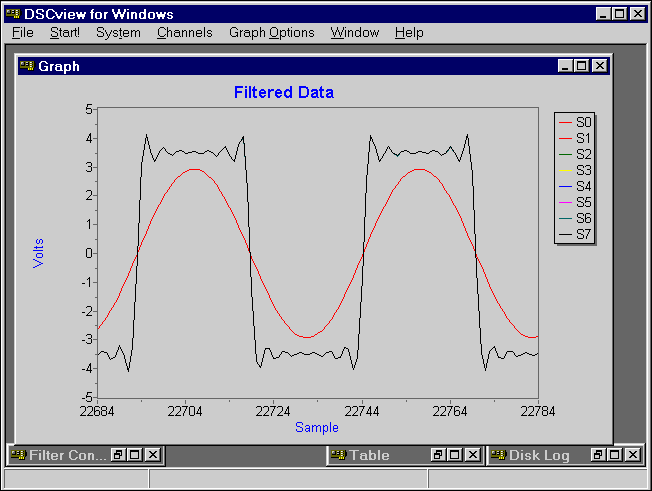Click the Filter Con... minimized title text
The width and height of the screenshot is (652, 491).
[x=68, y=455]
